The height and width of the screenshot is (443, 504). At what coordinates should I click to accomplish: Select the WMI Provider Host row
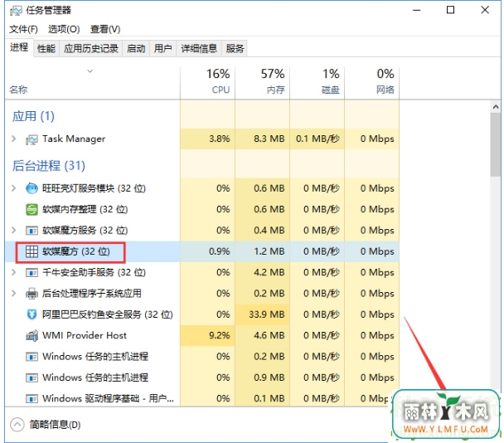202,335
